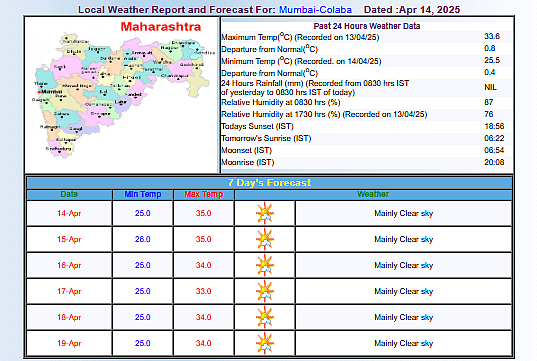Click max temp 34.0 for 19-Apr
Screen dimensions: 537x361
point(203,343)
